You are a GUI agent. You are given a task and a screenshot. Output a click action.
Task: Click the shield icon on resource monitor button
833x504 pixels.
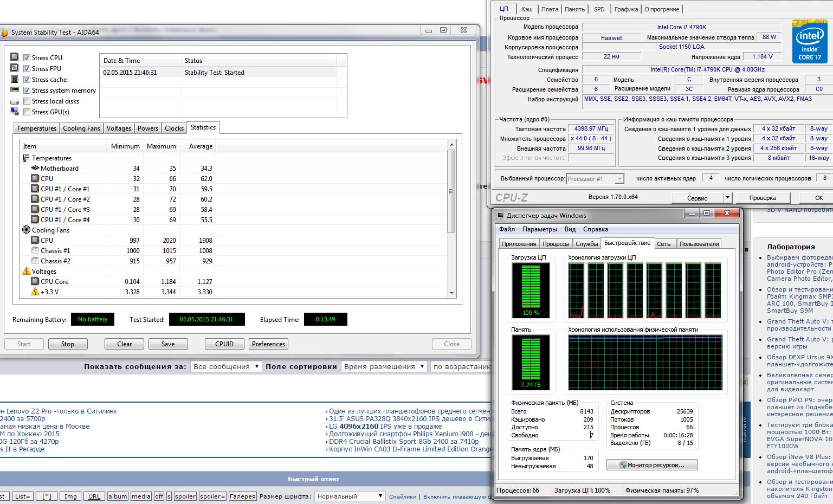coord(623,465)
